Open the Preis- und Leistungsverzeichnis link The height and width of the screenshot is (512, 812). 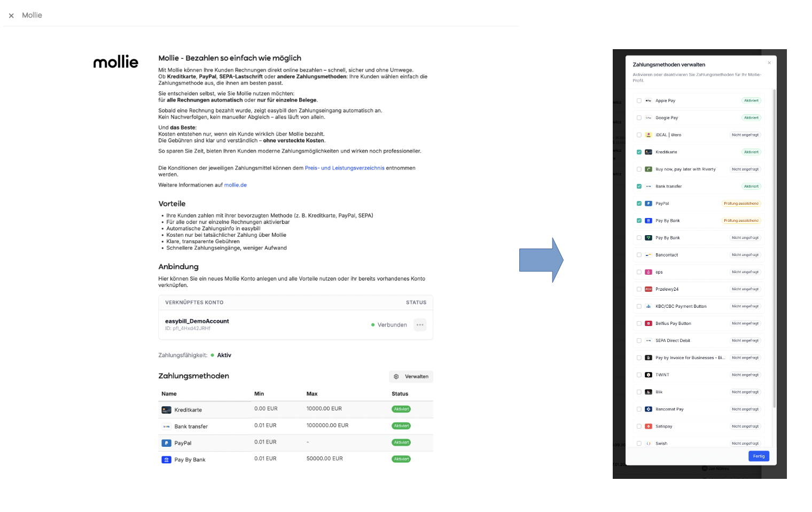click(x=345, y=168)
